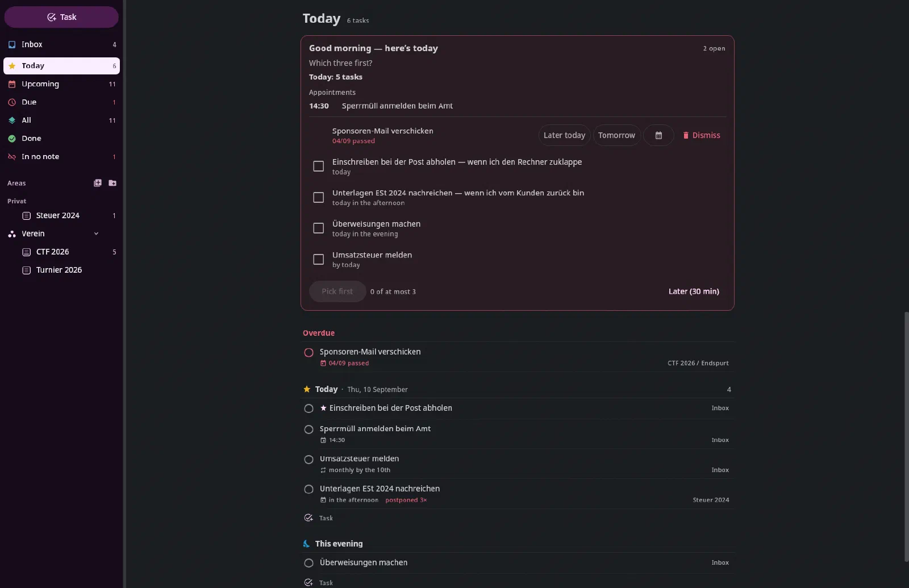This screenshot has width=909, height=588.
Task: Click the add area icon beside Areas
Action: pos(98,183)
